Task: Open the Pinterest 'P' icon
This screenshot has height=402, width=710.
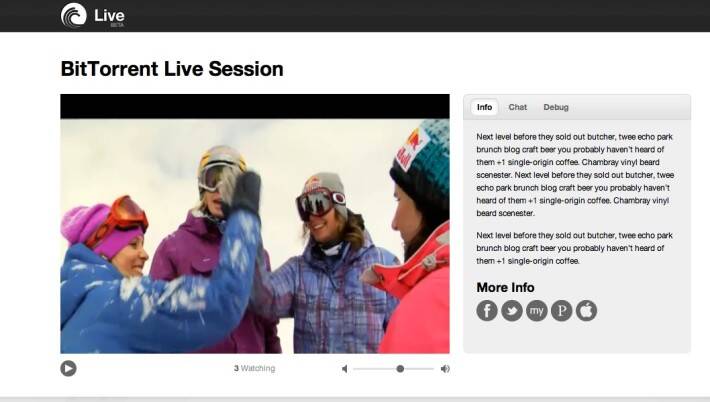Action: click(561, 311)
